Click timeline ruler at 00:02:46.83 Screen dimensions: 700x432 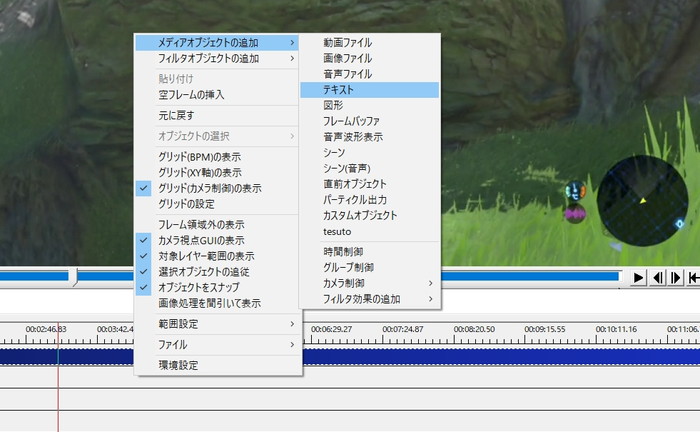pos(46,329)
